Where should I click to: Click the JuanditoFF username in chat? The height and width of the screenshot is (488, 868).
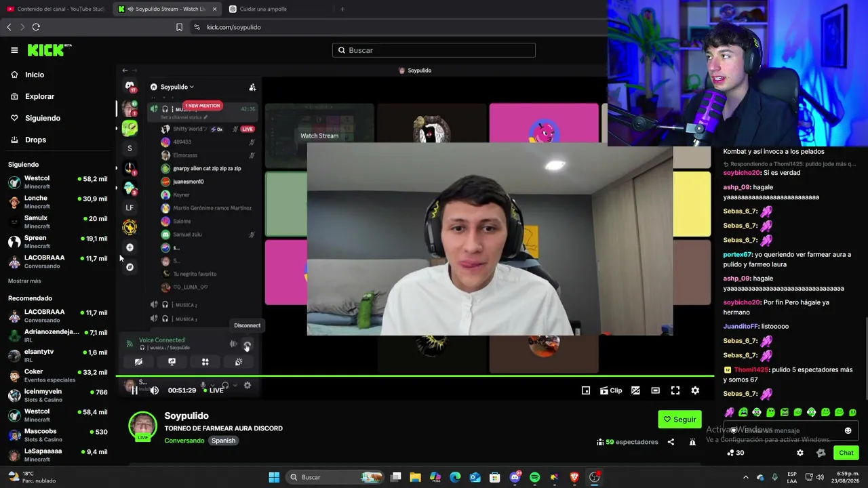(x=741, y=327)
